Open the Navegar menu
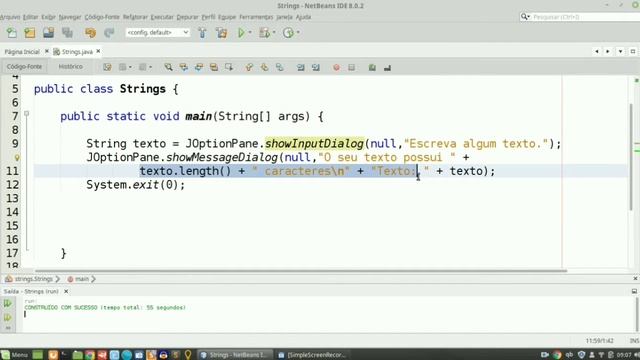The height and width of the screenshot is (360, 640). coord(70,17)
